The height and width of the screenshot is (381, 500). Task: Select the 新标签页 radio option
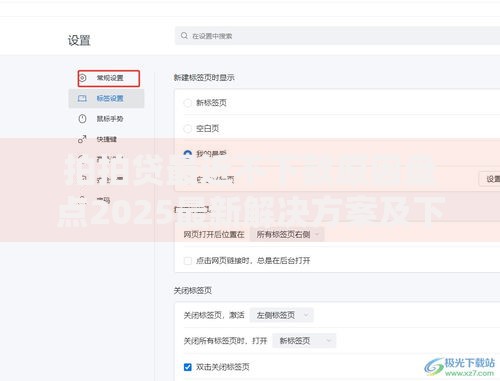188,103
